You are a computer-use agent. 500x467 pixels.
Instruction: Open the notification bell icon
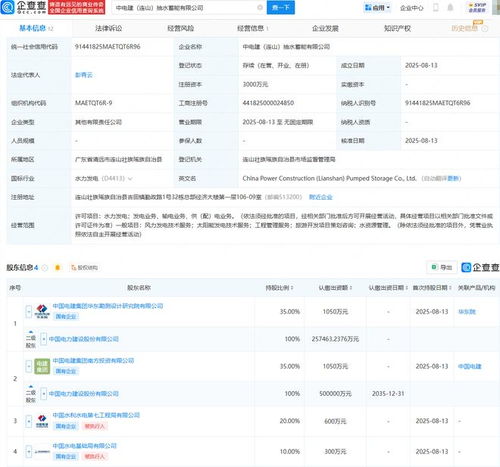(x=450, y=7)
